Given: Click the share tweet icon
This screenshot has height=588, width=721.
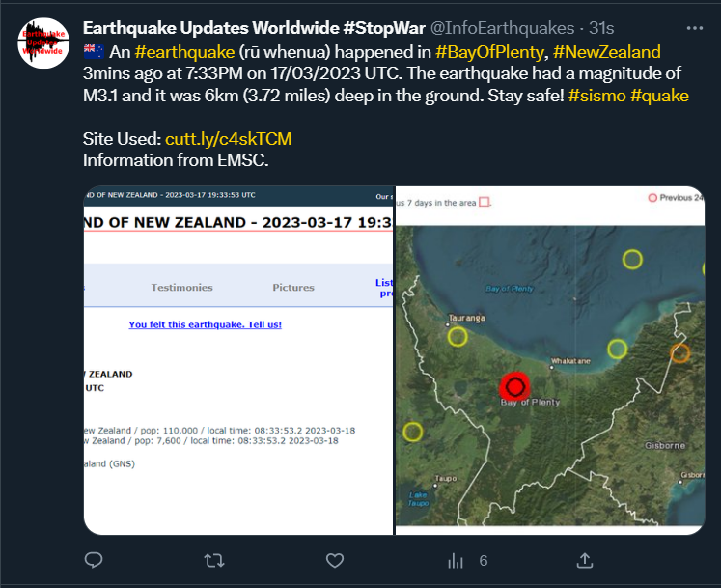Looking at the screenshot, I should coord(585,560).
